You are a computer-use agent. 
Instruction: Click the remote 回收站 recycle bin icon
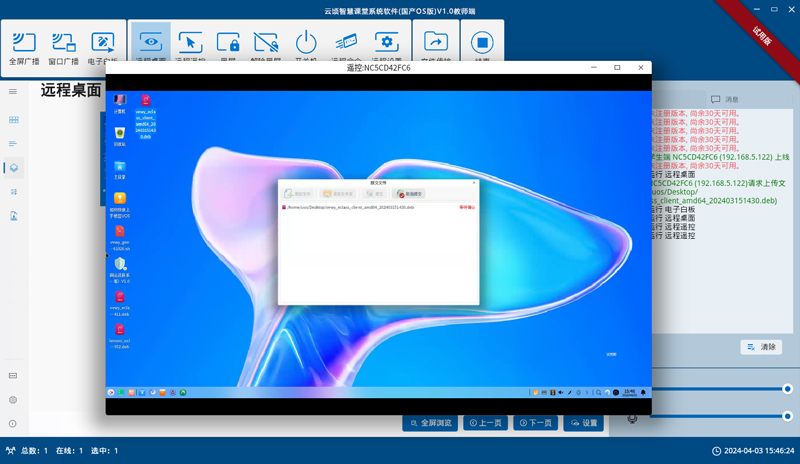tap(119, 137)
